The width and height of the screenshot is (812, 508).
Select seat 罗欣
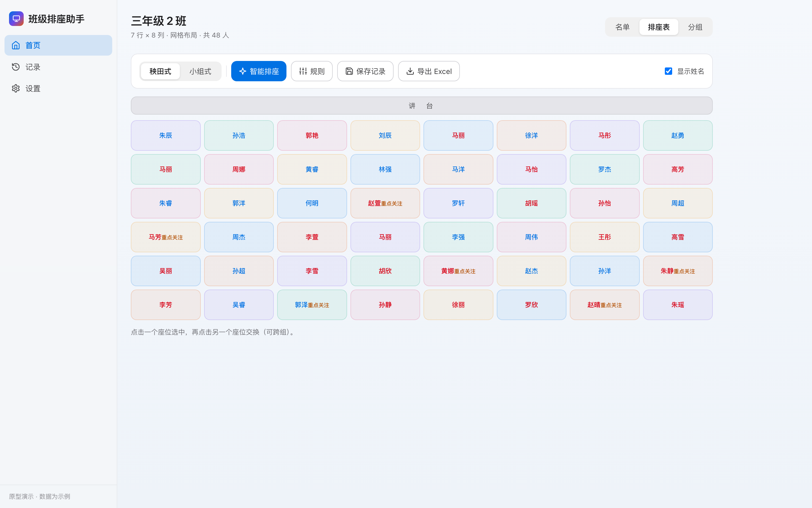pos(531,305)
